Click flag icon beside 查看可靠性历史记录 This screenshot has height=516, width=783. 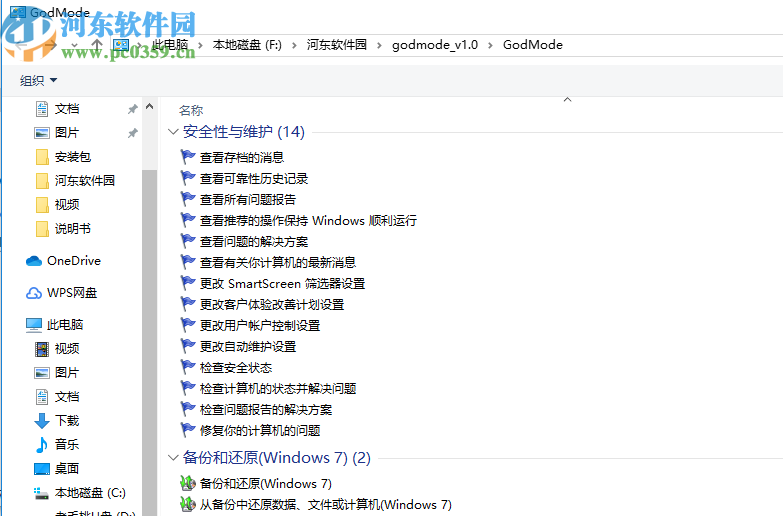[x=188, y=178]
